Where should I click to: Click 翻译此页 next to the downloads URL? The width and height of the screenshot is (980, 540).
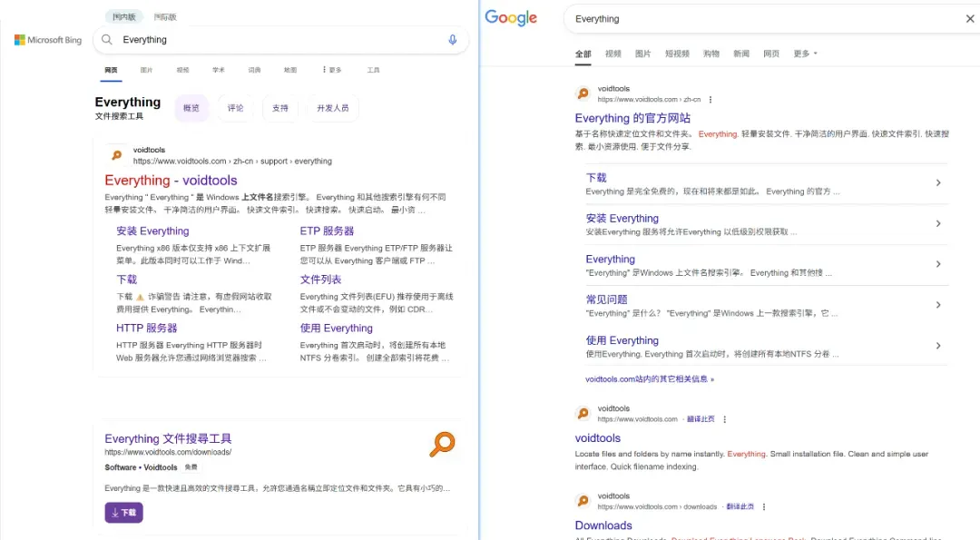coord(740,507)
